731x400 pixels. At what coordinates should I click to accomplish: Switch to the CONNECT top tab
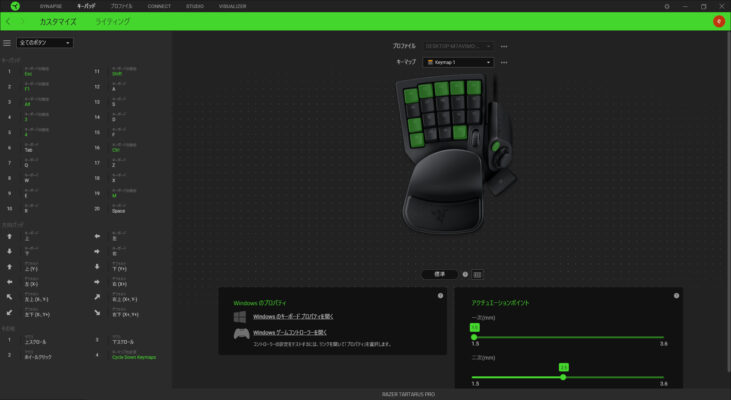pos(159,6)
